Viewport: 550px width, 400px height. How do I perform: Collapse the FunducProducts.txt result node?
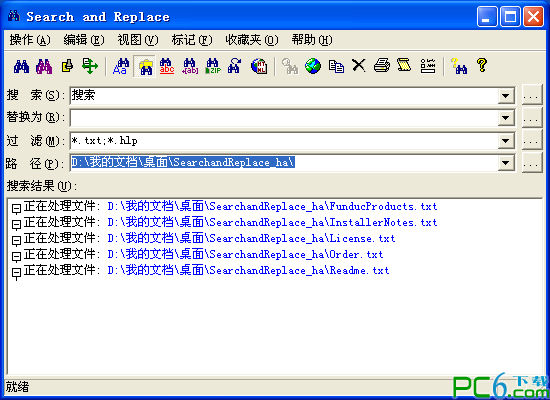[16, 209]
